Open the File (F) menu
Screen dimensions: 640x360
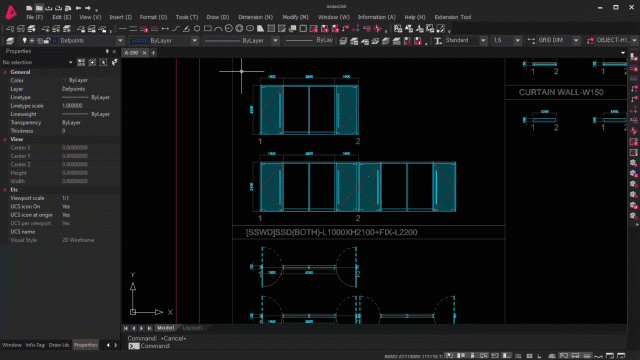(x=34, y=17)
